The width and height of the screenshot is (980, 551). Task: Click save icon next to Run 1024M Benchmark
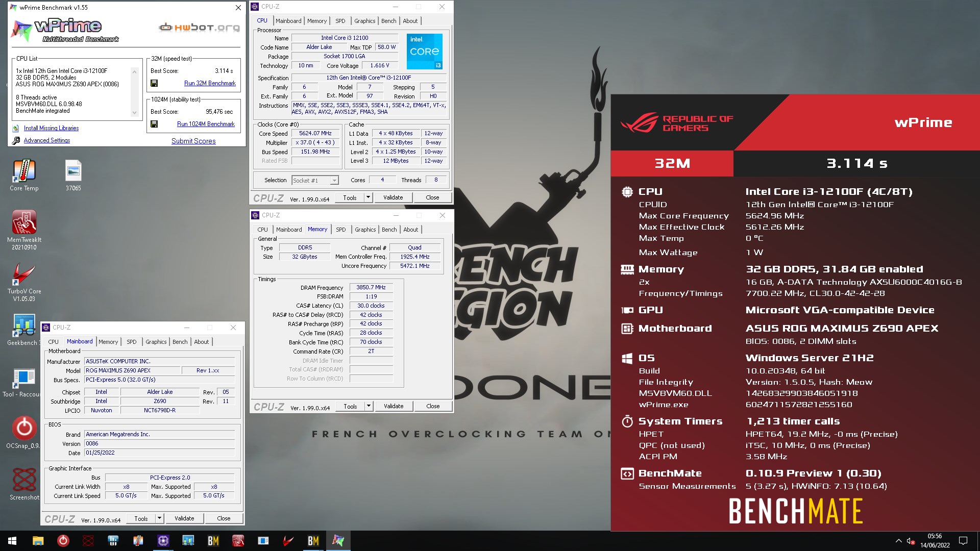click(154, 124)
